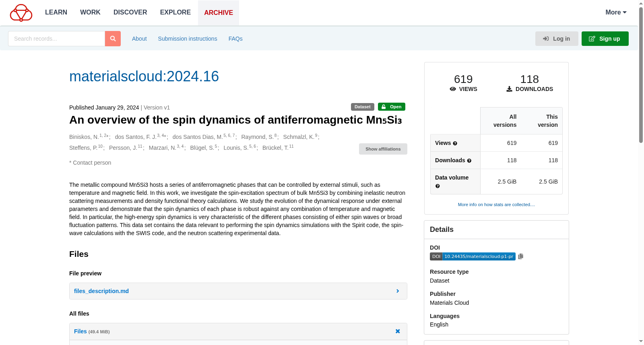This screenshot has width=644, height=345.
Task: Click the files_description.md file name
Action: 101,291
